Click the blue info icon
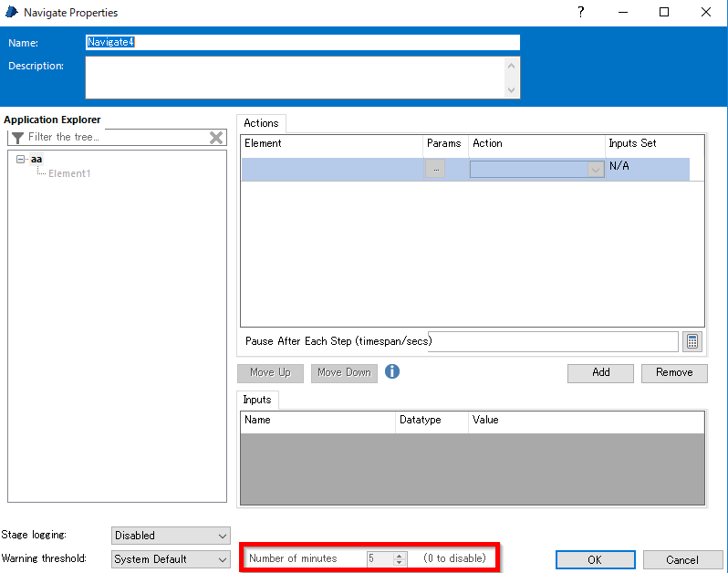728x573 pixels. coord(392,371)
